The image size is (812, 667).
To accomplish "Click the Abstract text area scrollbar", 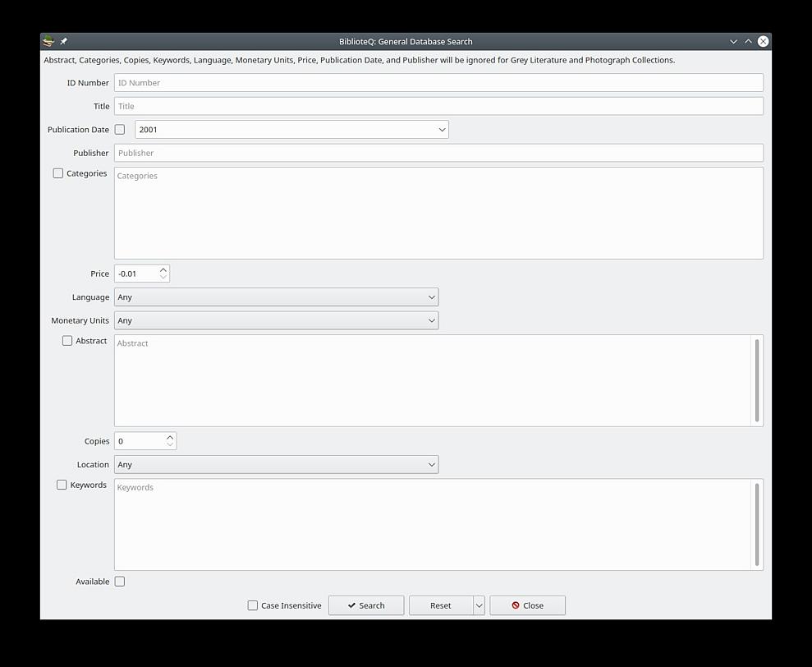I will click(x=757, y=380).
